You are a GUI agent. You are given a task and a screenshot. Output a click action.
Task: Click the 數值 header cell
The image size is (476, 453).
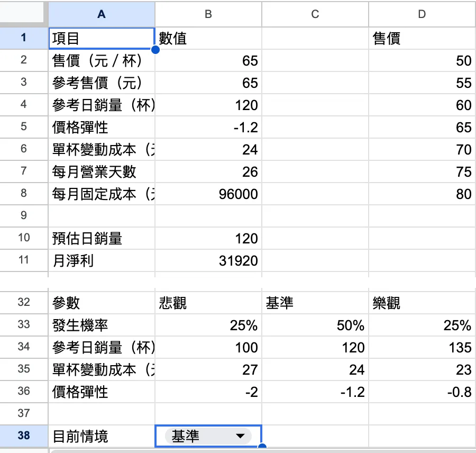pyautogui.click(x=208, y=38)
